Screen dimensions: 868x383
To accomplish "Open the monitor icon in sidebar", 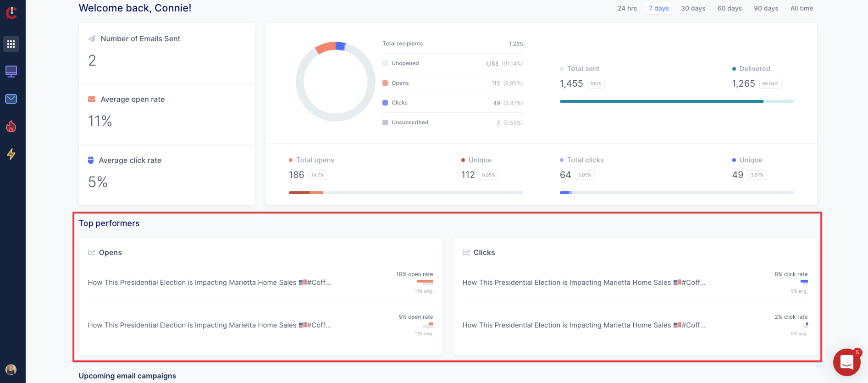I will coord(11,72).
